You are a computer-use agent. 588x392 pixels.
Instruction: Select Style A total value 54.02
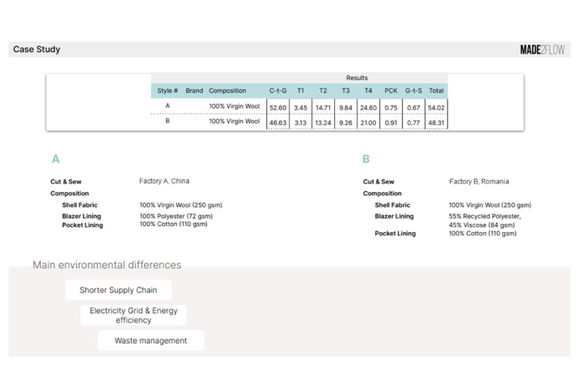tap(436, 107)
